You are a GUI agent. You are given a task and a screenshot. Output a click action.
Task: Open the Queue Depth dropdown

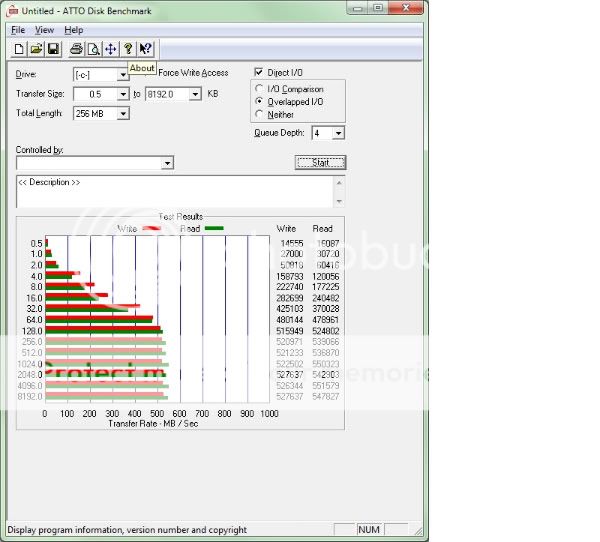pos(338,133)
